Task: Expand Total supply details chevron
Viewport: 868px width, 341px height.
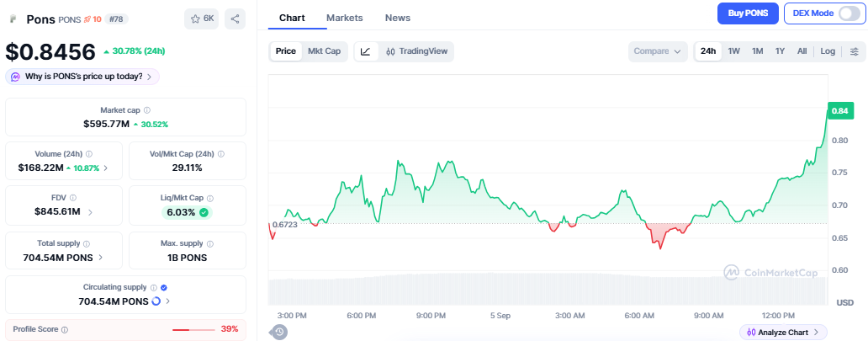Action: tap(101, 258)
